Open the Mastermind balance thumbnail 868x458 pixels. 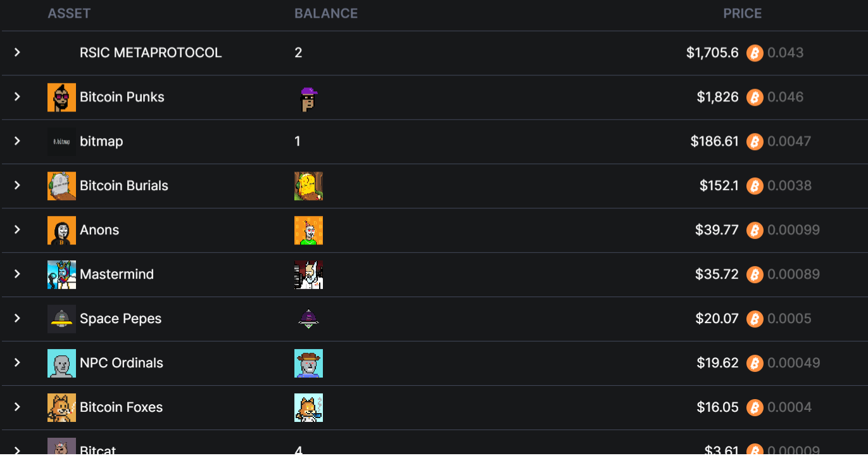(x=308, y=274)
